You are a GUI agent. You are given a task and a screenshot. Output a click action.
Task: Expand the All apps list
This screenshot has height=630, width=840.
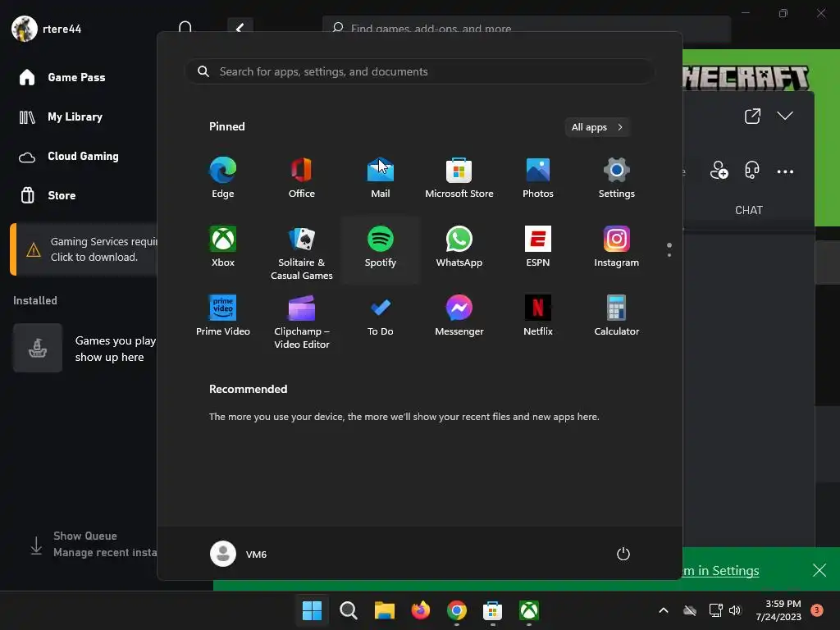(597, 127)
